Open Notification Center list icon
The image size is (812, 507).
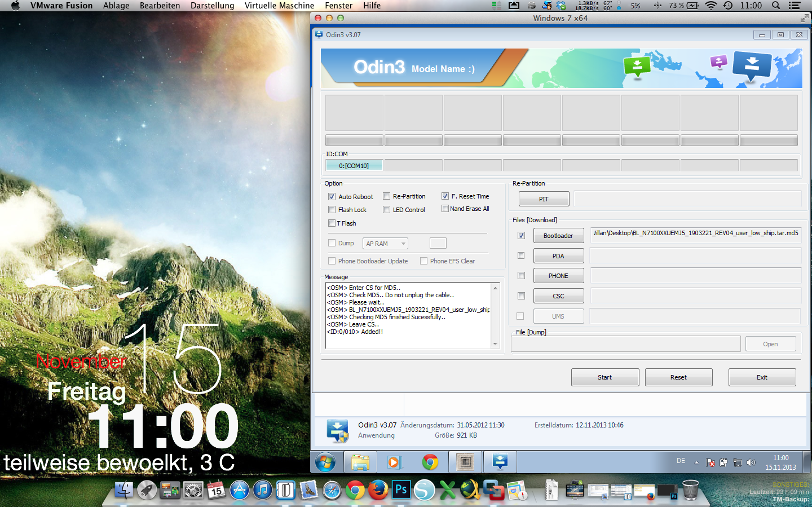tap(795, 6)
